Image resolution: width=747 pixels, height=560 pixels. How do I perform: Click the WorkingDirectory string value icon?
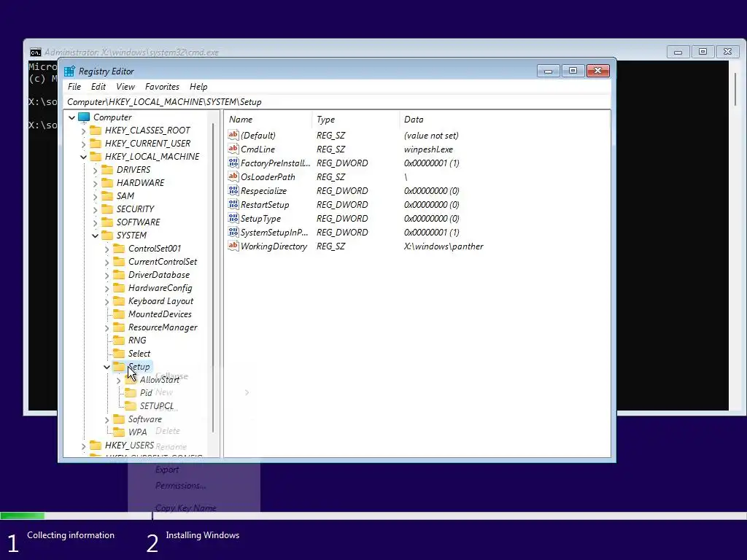(233, 246)
